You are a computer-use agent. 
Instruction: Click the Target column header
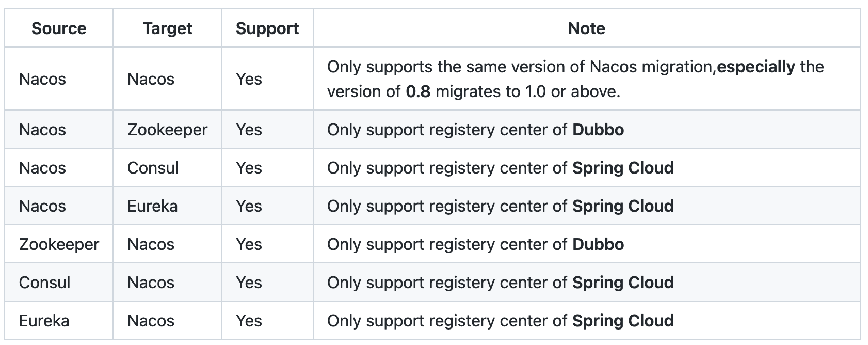(167, 28)
